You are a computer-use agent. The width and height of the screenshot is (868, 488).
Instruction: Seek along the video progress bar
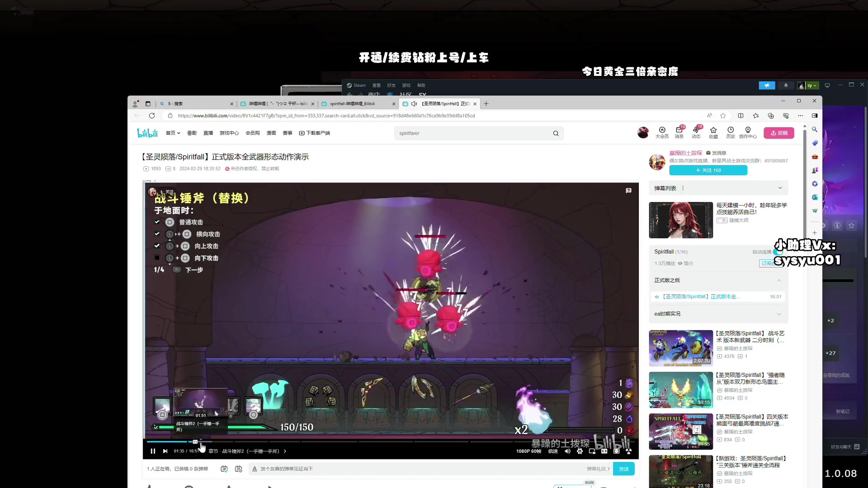click(391, 441)
